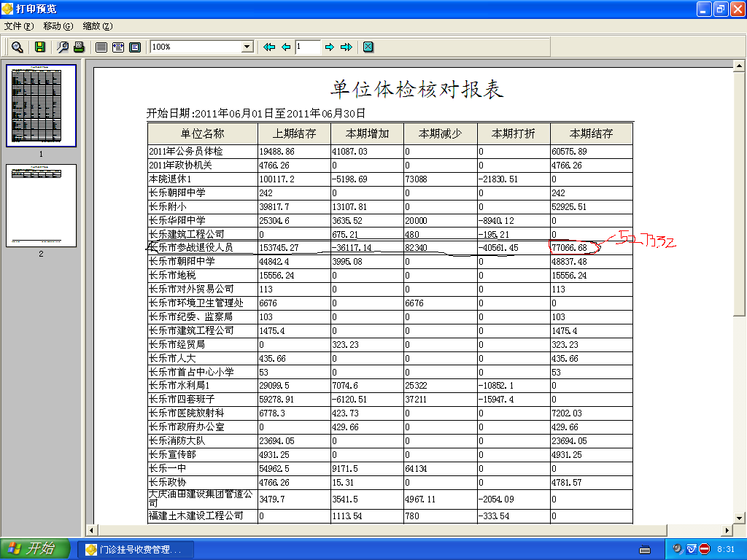Click the 单位名称 column header
The height and width of the screenshot is (560, 747).
tap(203, 134)
